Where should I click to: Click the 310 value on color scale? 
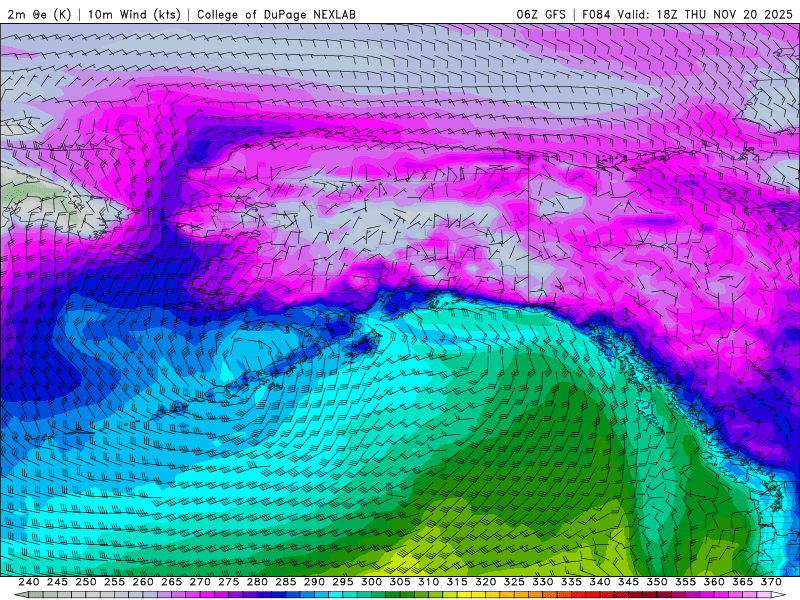tap(429, 582)
